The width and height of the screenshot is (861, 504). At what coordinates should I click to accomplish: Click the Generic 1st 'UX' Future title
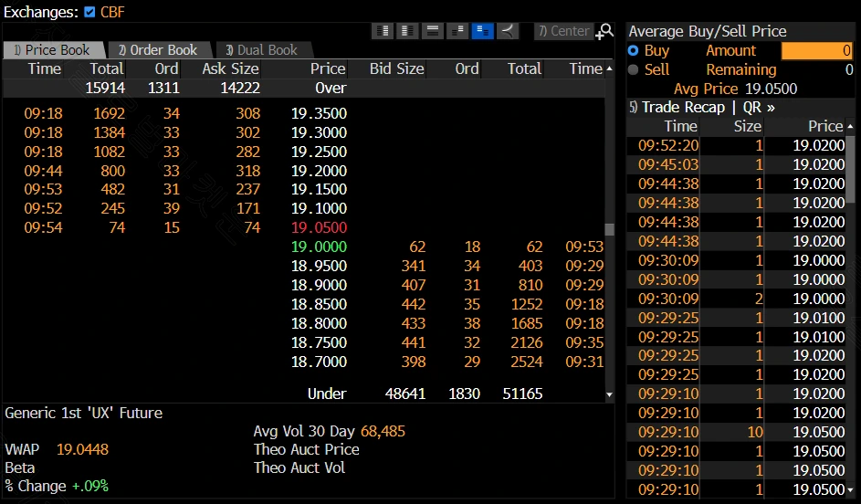click(x=83, y=413)
